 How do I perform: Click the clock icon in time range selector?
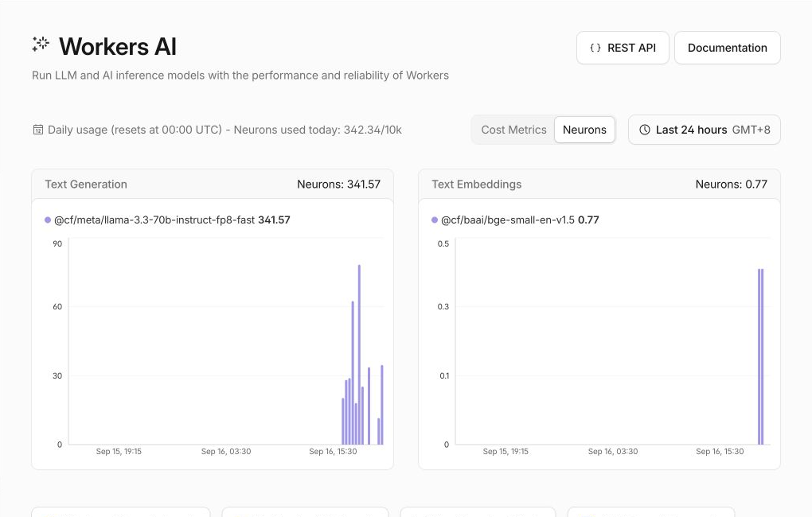click(645, 130)
